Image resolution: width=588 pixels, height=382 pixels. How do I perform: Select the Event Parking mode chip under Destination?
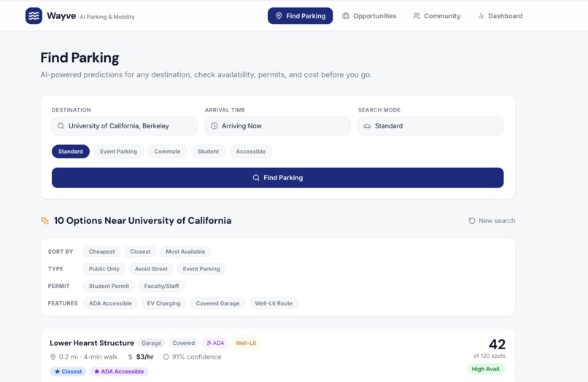coord(118,152)
